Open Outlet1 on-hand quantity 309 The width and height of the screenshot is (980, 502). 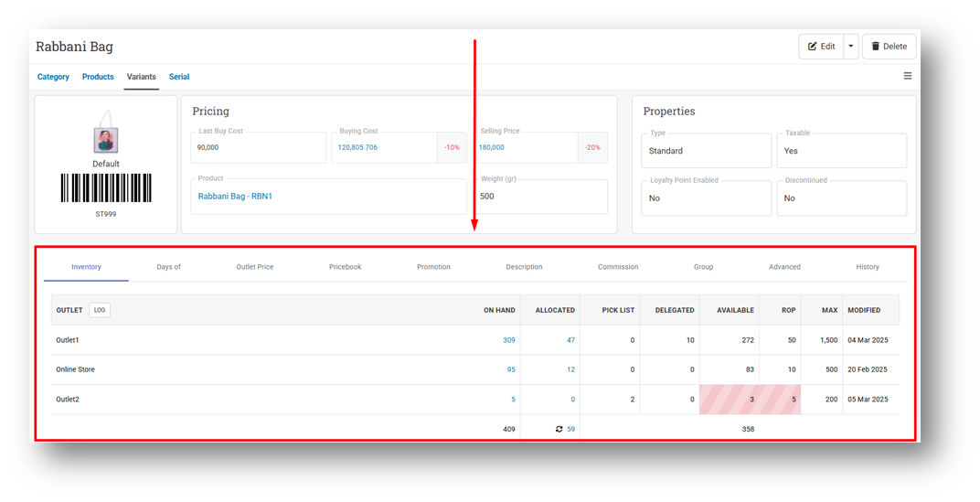(x=509, y=340)
